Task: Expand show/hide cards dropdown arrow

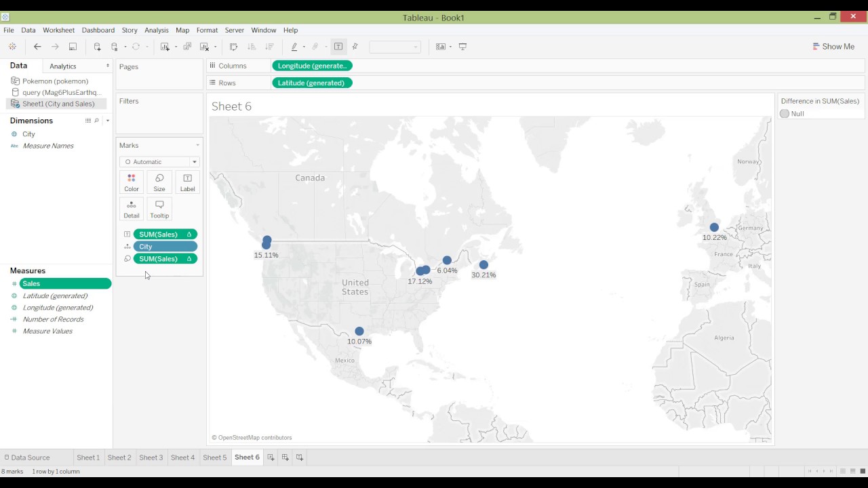Action: [x=450, y=47]
